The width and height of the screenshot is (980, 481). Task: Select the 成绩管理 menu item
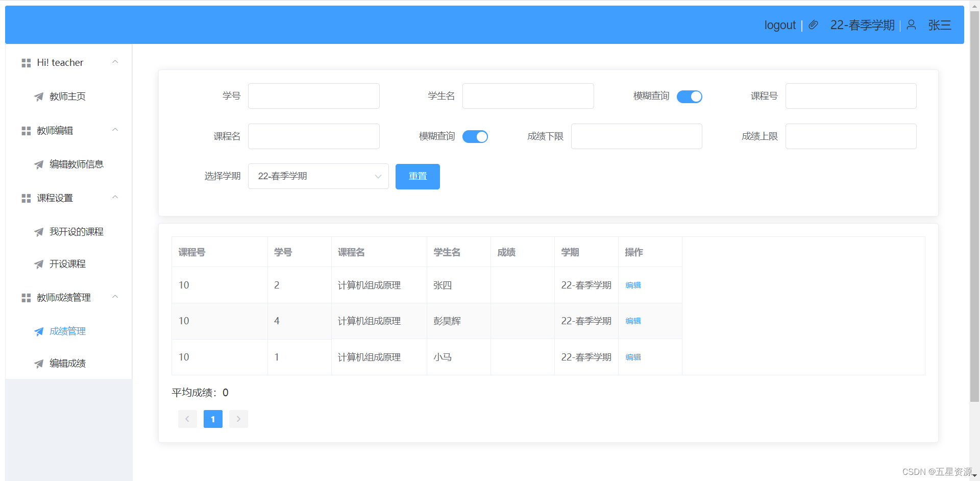[69, 331]
